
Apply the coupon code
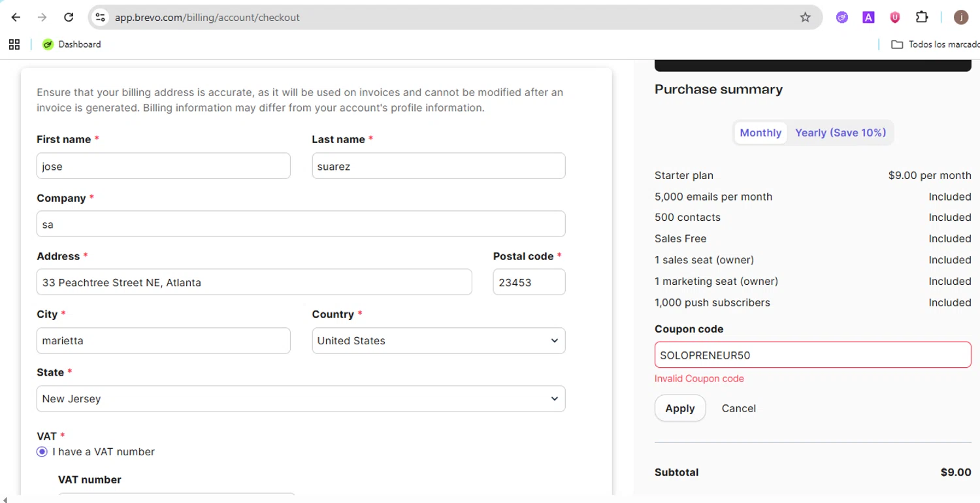click(680, 408)
